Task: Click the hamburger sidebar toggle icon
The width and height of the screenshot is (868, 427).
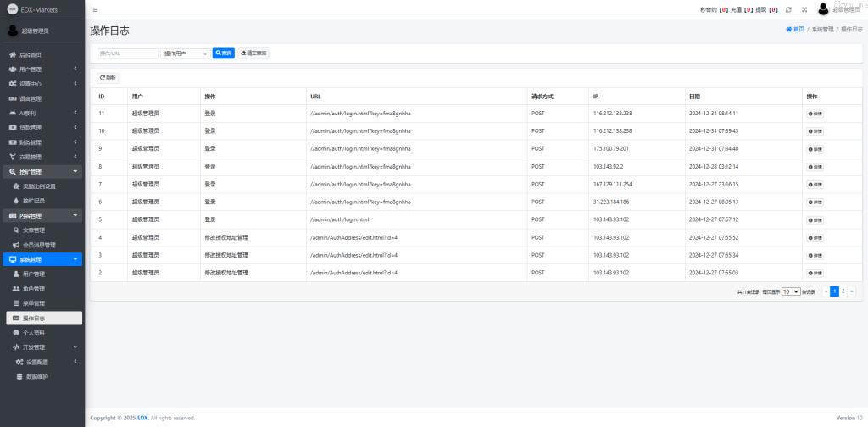Action: (95, 9)
